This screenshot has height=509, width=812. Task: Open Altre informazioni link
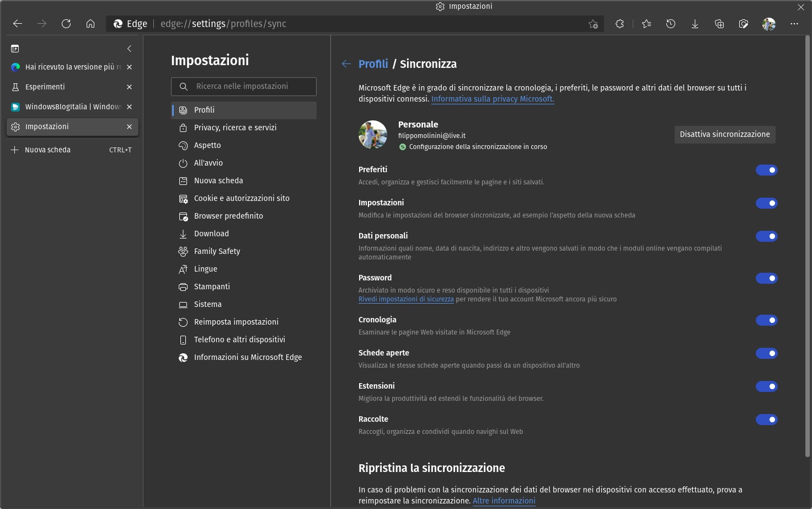coord(504,501)
